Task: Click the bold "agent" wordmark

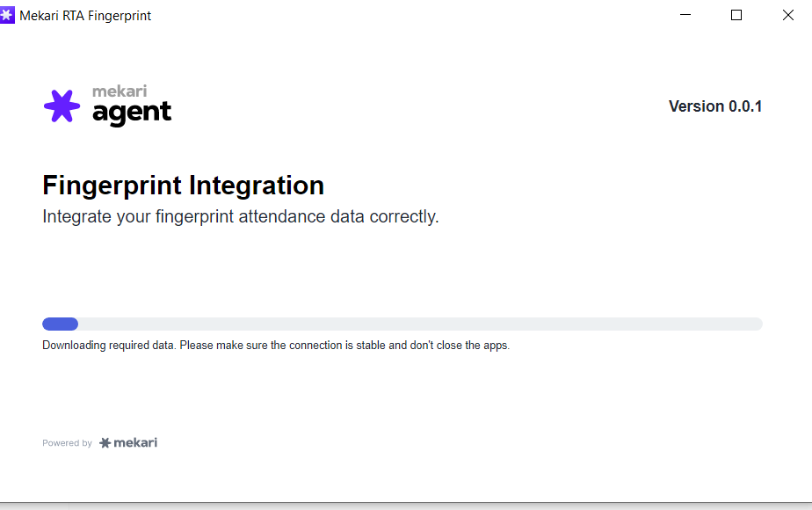Action: click(x=132, y=113)
